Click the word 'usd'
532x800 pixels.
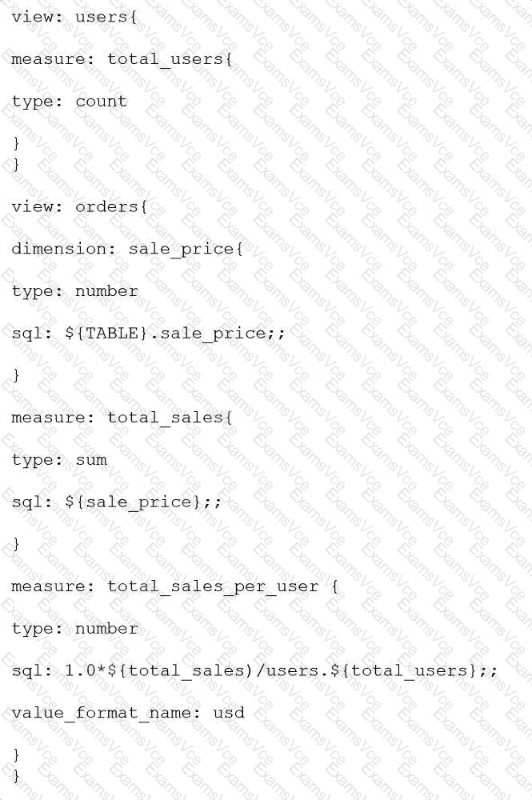click(229, 713)
